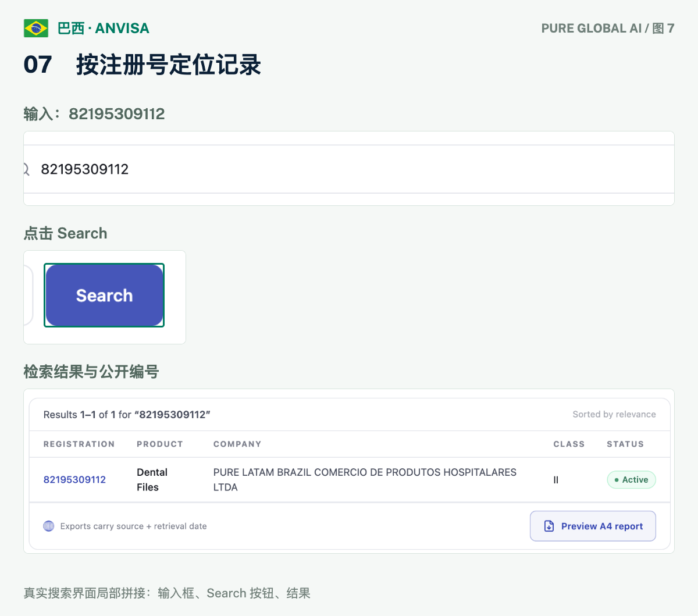Click the 按注册号定位记录 heading

[168, 65]
